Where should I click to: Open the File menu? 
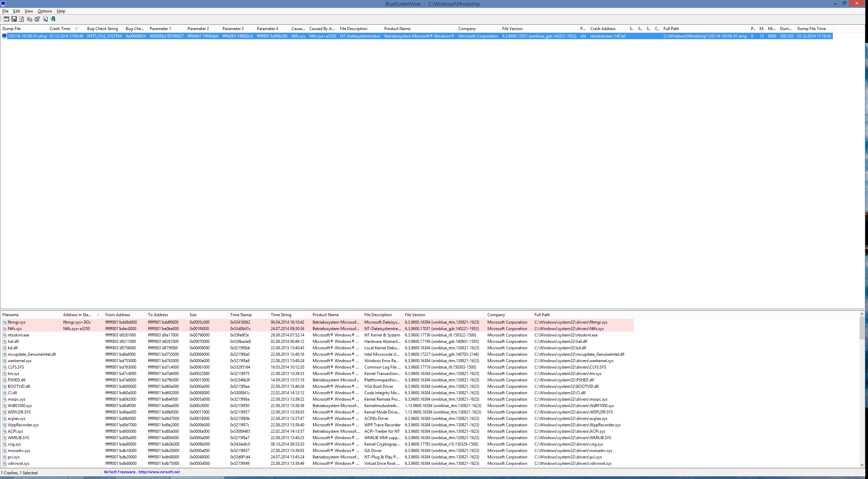pos(5,11)
